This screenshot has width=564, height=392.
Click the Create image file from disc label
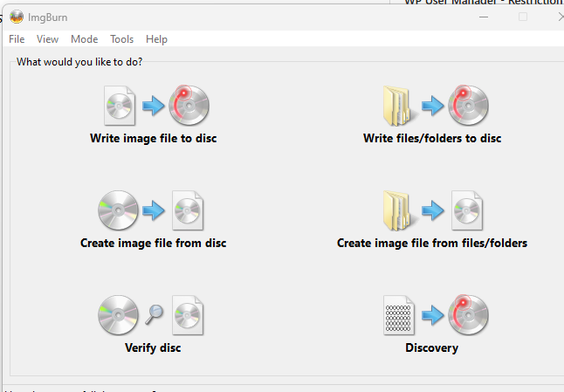click(154, 243)
